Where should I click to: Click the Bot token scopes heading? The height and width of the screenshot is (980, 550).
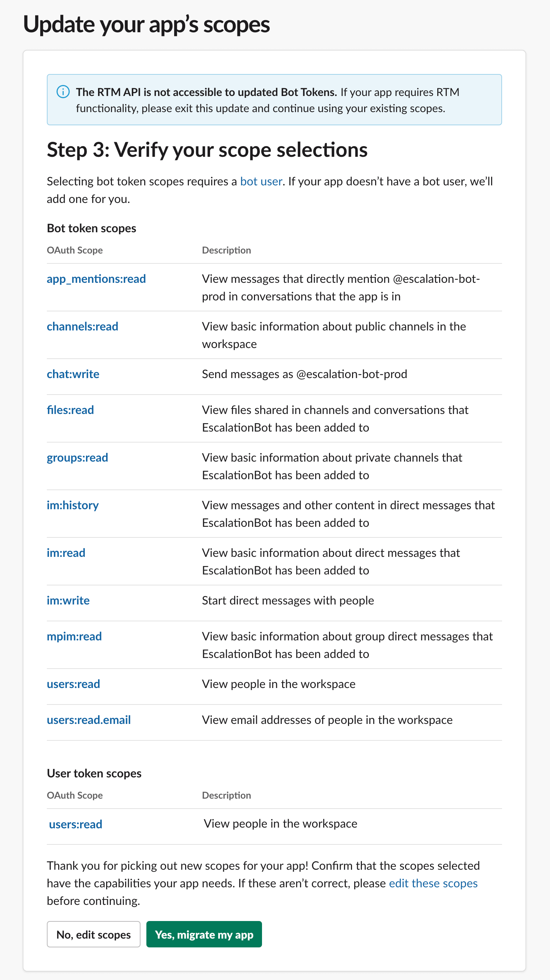pyautogui.click(x=91, y=228)
